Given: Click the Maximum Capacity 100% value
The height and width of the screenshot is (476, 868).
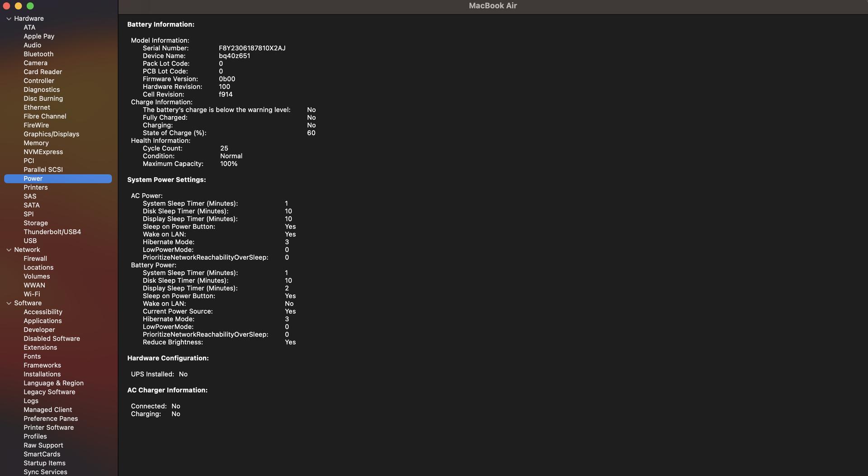Looking at the screenshot, I should tap(229, 164).
